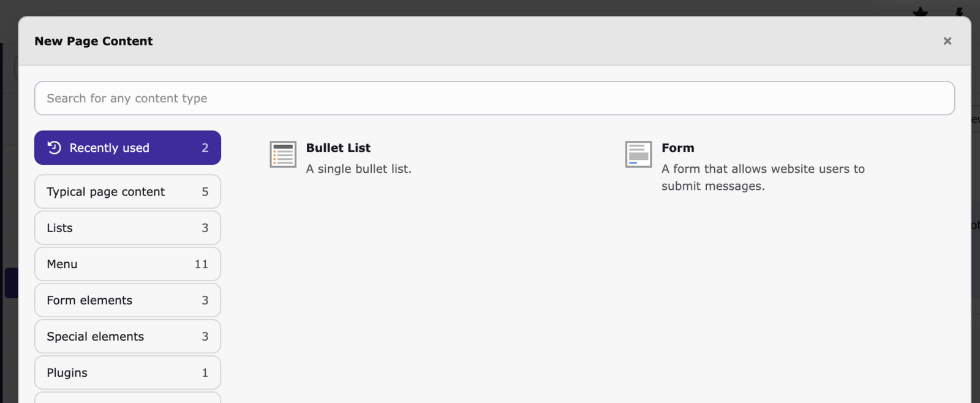
Task: Switch to the Lists category
Action: click(127, 228)
